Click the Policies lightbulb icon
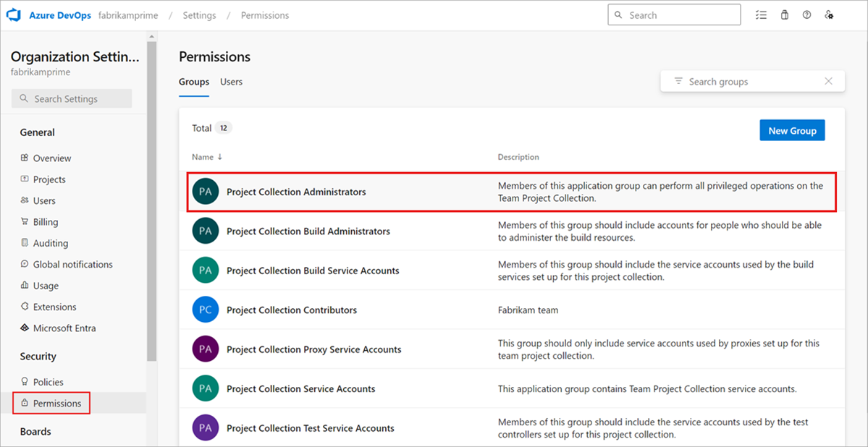 pyautogui.click(x=24, y=382)
